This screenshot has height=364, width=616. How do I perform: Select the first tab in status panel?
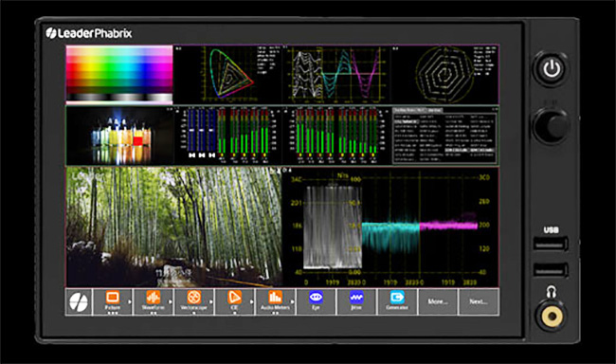409,111
